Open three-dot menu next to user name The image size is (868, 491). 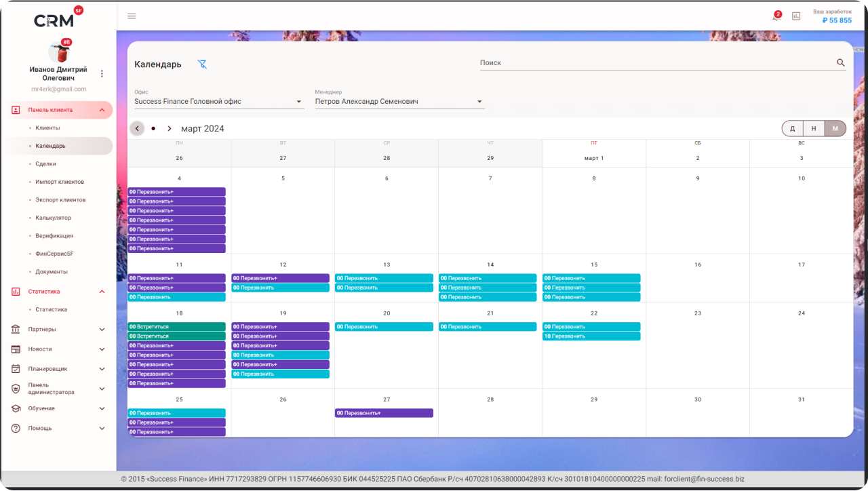pos(102,74)
